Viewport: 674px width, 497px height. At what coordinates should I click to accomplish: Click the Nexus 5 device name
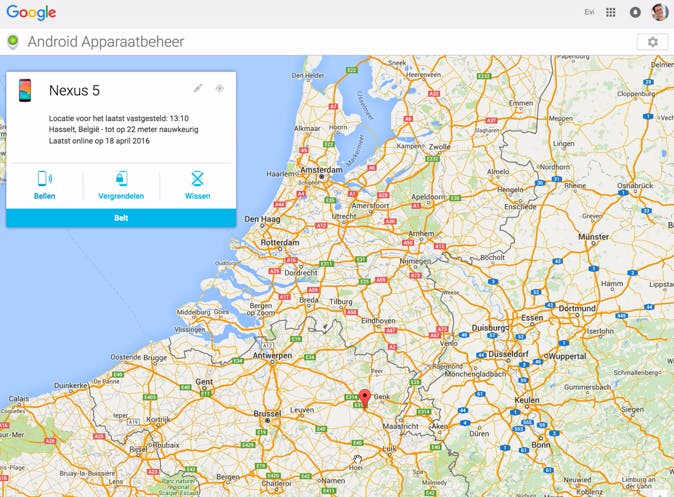[74, 90]
